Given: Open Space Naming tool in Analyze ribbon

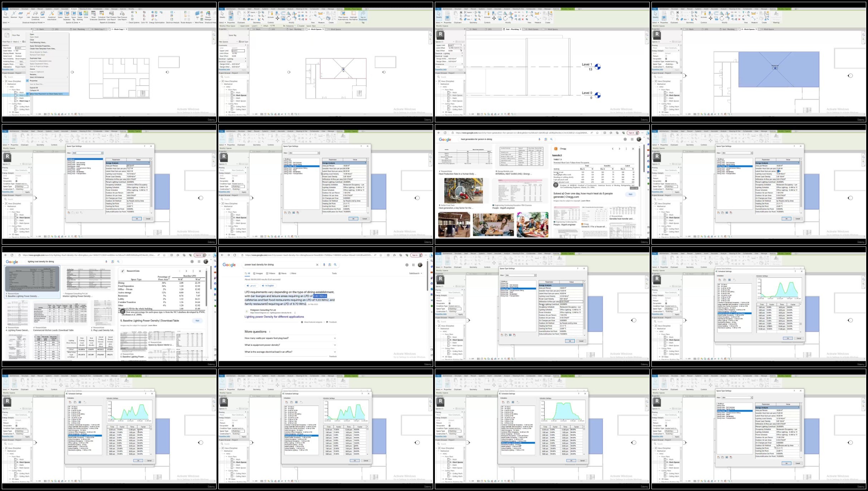Looking at the screenshot, I should (x=80, y=15).
